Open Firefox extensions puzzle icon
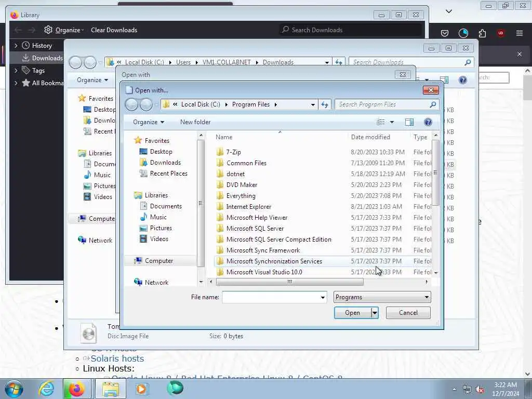 pyautogui.click(x=482, y=33)
